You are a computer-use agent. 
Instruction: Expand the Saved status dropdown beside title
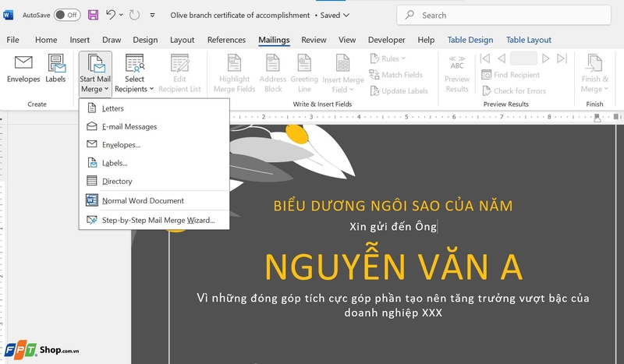click(x=346, y=15)
